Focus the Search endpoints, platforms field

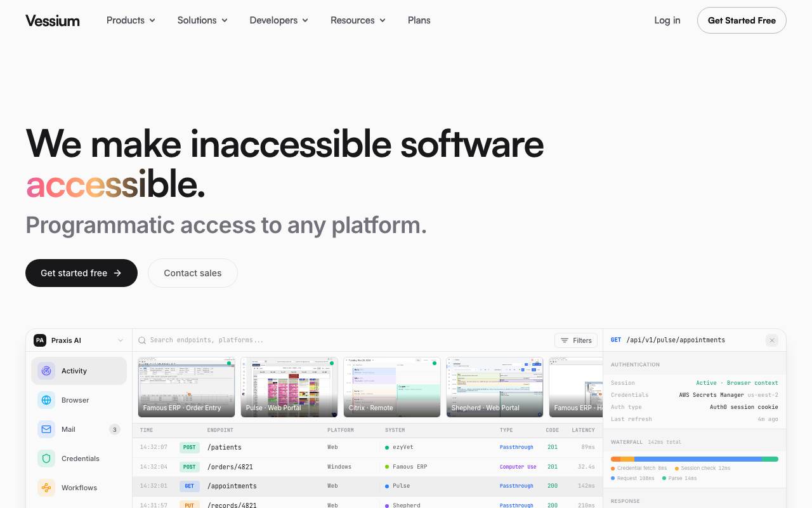point(343,340)
